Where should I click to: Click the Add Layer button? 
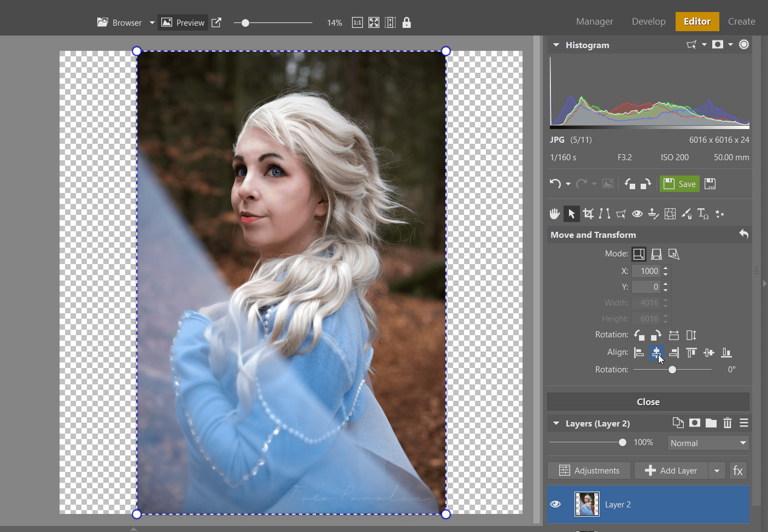click(671, 470)
